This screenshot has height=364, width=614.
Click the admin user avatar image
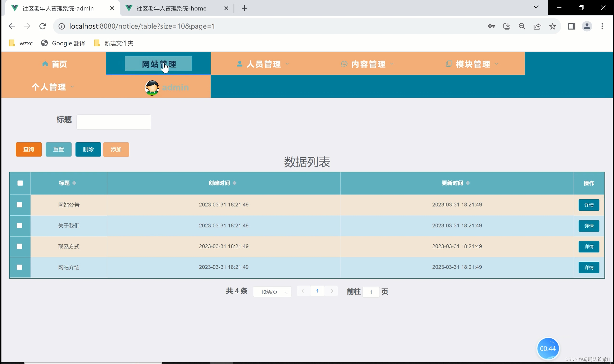(152, 87)
